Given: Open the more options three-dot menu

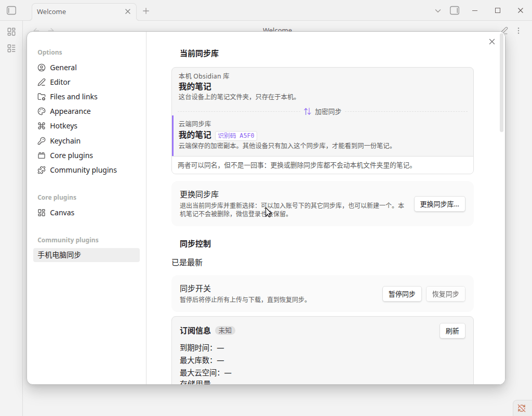Looking at the screenshot, I should tap(518, 31).
